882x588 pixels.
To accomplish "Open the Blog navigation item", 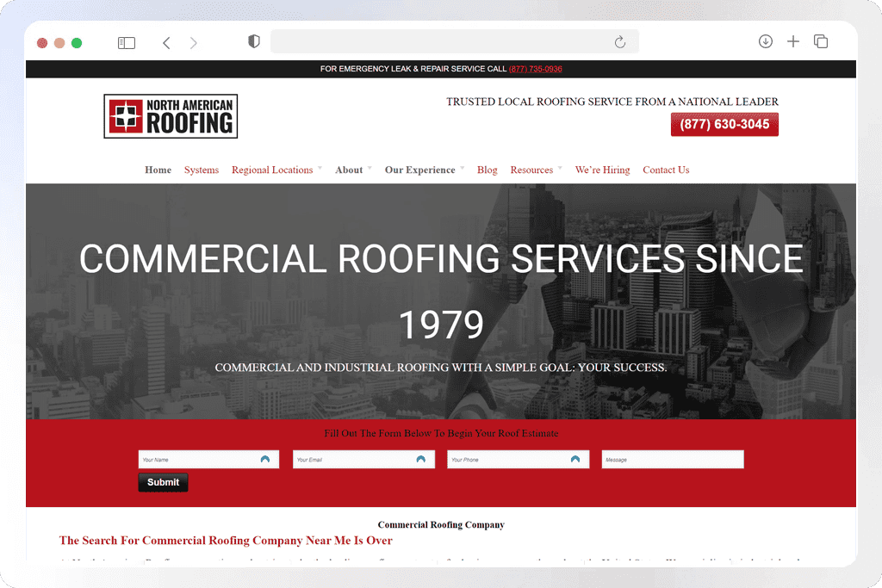I will point(487,170).
